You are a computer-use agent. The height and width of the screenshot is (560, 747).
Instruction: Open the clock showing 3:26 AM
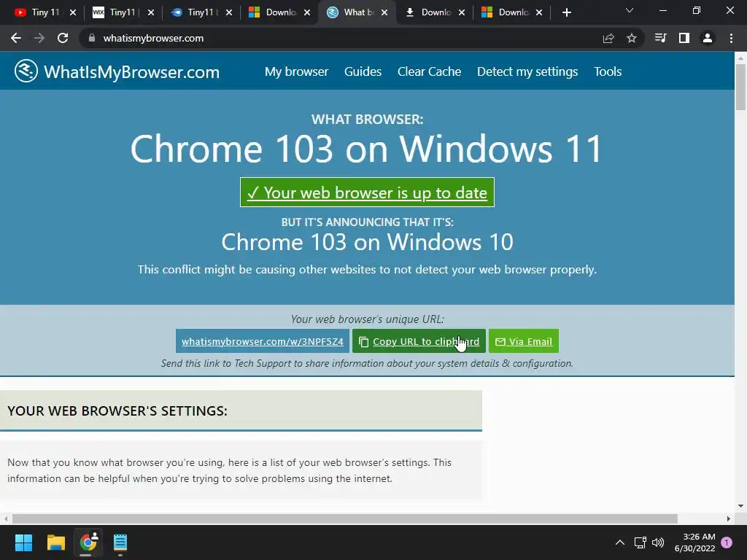(x=694, y=542)
